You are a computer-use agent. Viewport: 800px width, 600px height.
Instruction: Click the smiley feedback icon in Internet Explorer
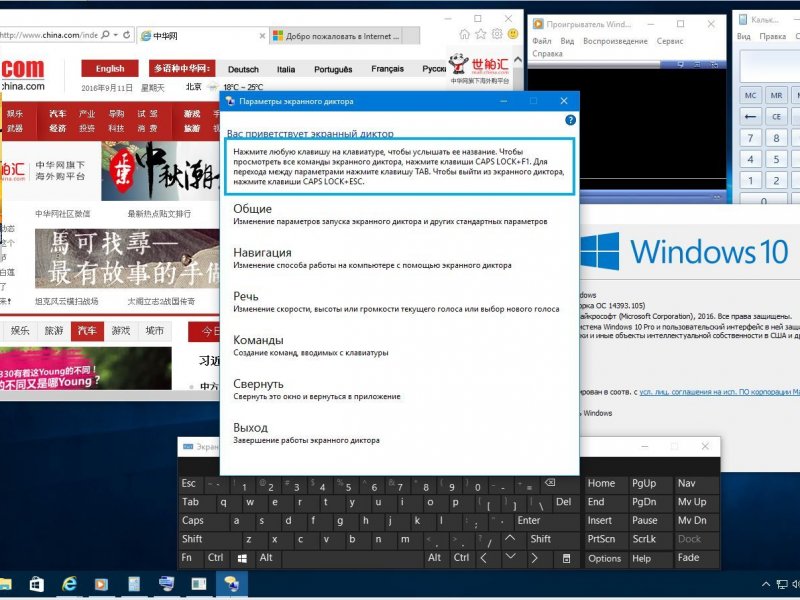click(x=513, y=34)
